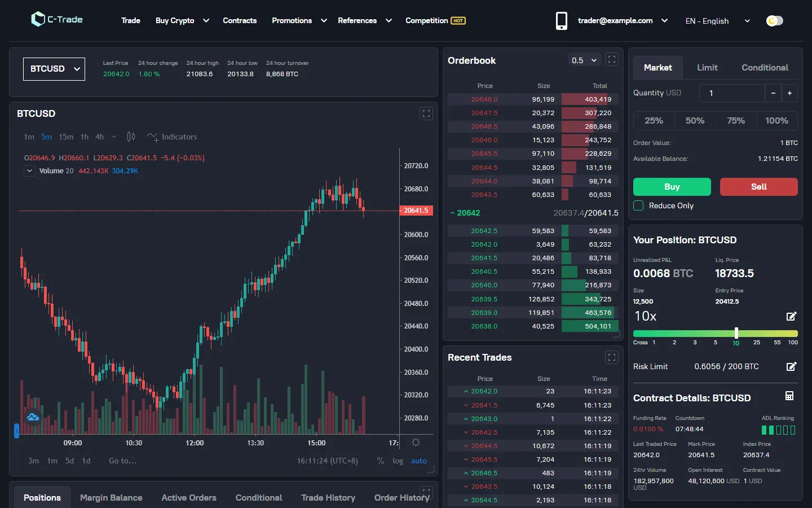Screen dimensions: 812x508
Task: Click the 20642.5 bid price row
Action: coord(533,231)
